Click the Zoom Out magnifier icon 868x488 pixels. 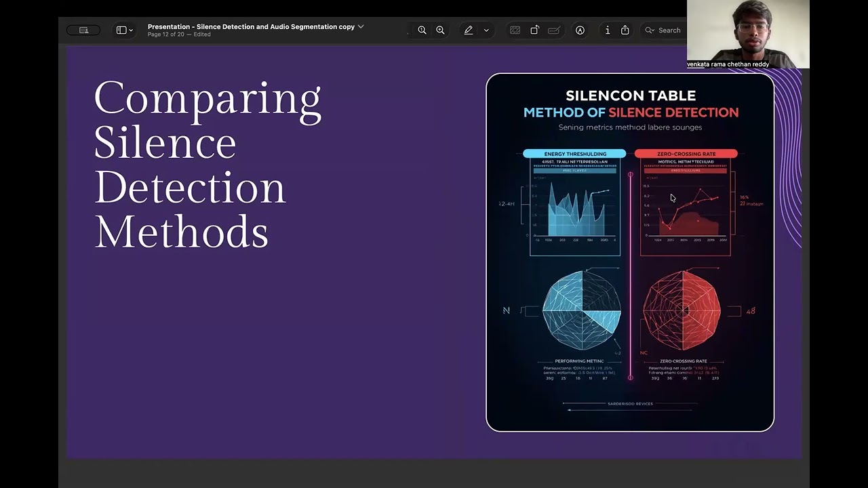(422, 30)
